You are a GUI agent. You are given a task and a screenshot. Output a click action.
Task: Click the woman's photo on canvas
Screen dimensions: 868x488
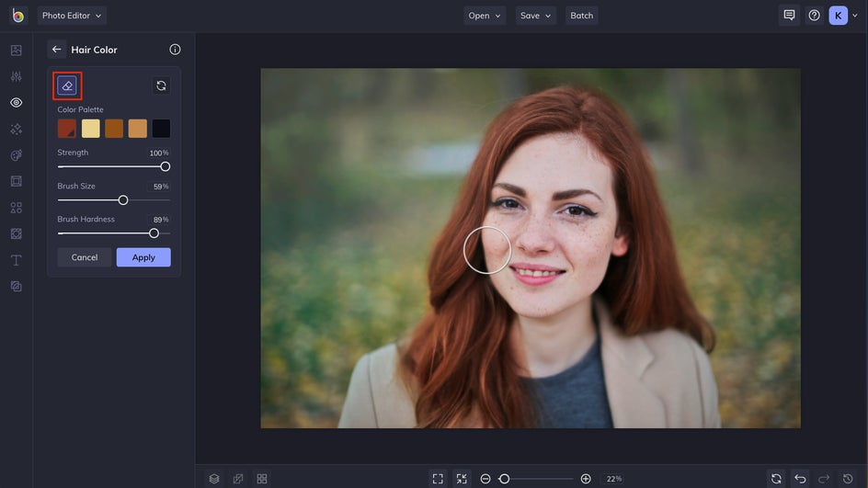pos(531,248)
